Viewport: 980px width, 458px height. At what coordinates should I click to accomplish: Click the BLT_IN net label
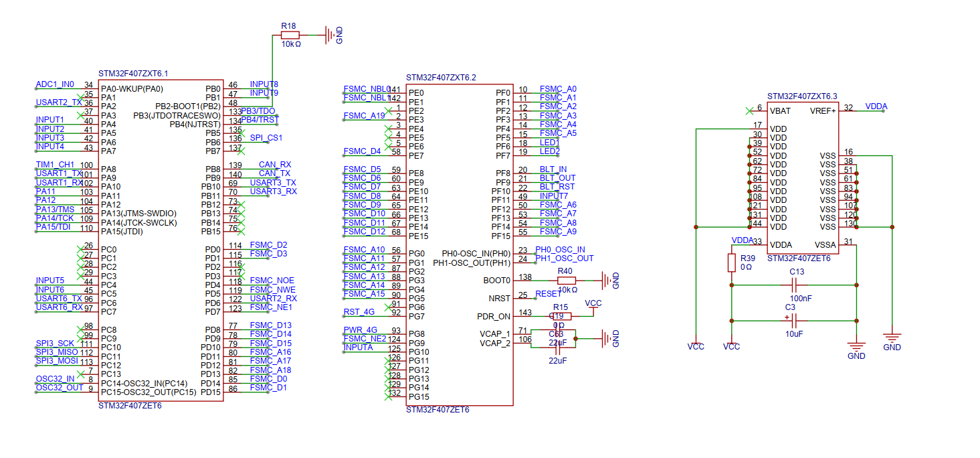click(553, 169)
